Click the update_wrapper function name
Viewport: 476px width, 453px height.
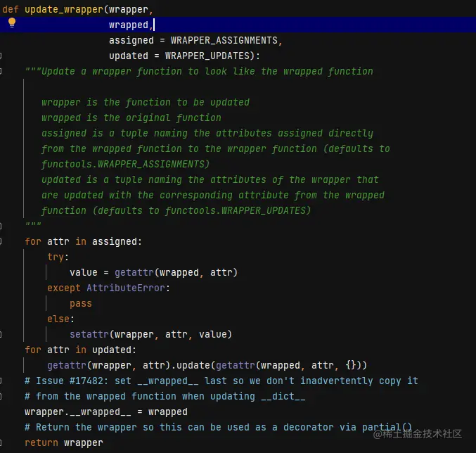(x=64, y=9)
